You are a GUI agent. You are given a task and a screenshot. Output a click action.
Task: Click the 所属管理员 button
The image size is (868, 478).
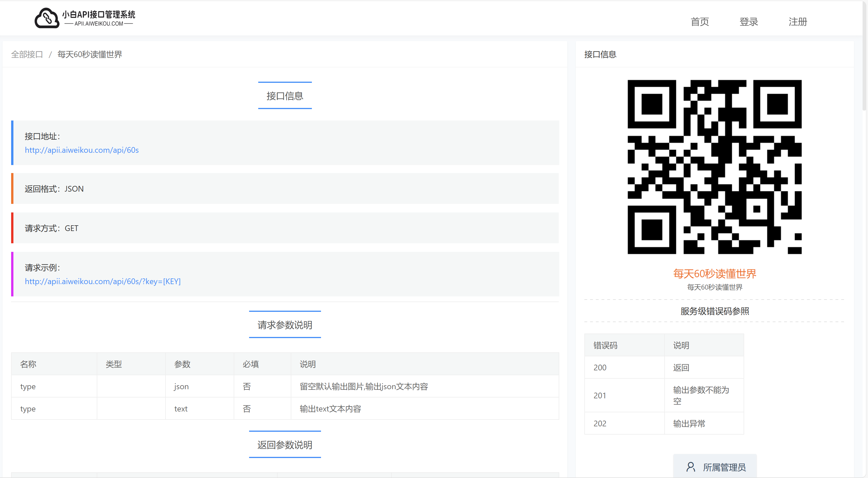click(714, 467)
